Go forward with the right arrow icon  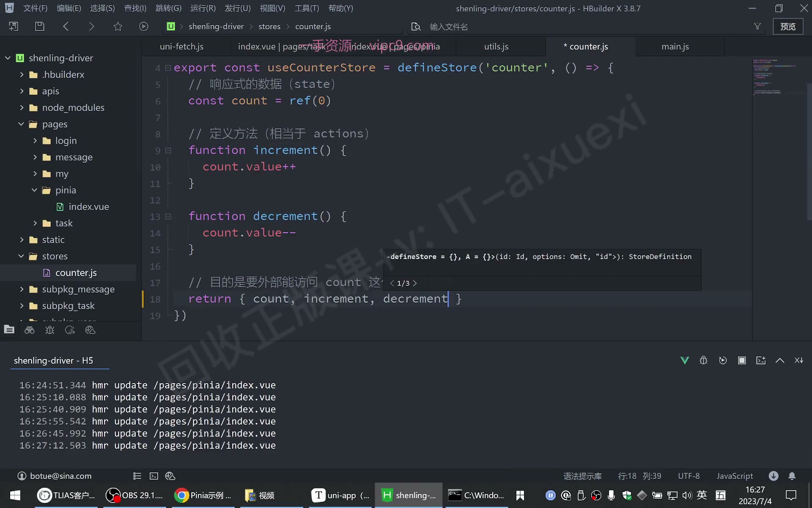tap(91, 26)
